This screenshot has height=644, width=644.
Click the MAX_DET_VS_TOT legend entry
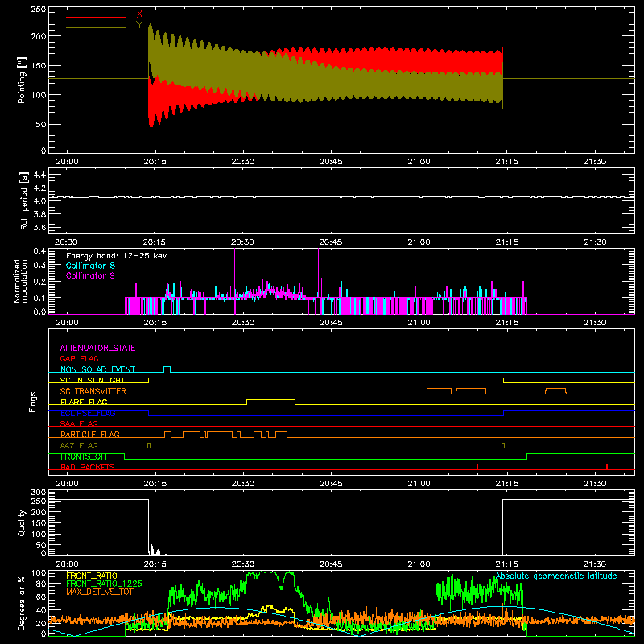pos(100,592)
